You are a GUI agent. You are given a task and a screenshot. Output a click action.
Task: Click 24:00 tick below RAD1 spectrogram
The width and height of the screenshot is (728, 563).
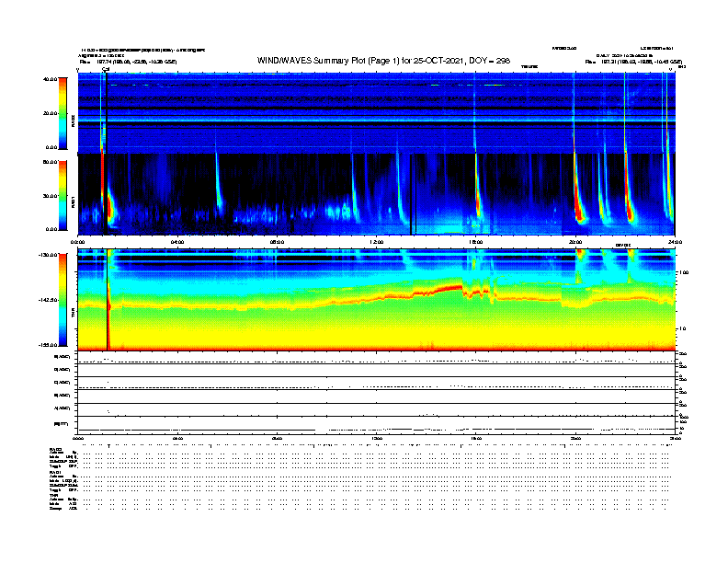675,242
